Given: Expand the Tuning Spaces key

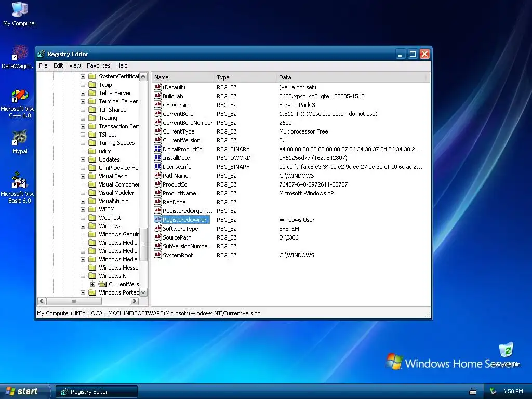Looking at the screenshot, I should 83,143.
